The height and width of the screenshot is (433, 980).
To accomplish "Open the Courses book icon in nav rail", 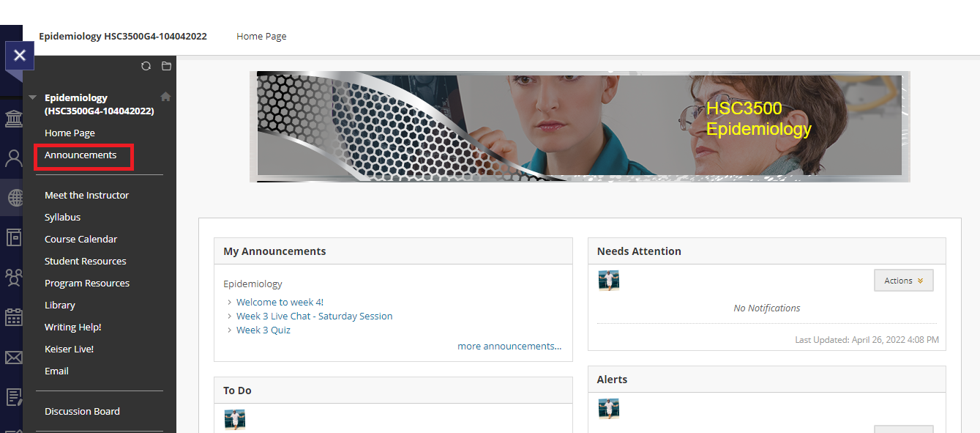I will [13, 237].
